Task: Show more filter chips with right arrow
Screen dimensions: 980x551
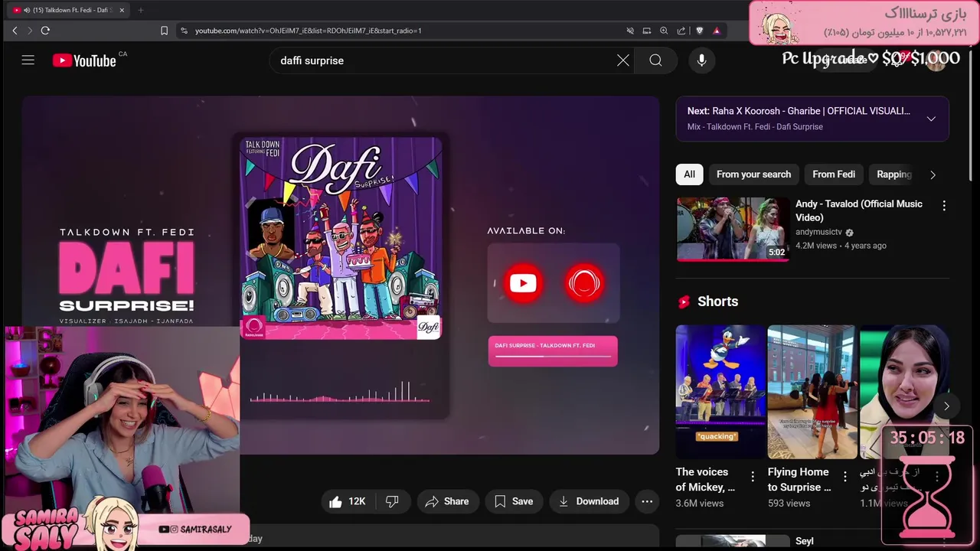Action: [933, 174]
